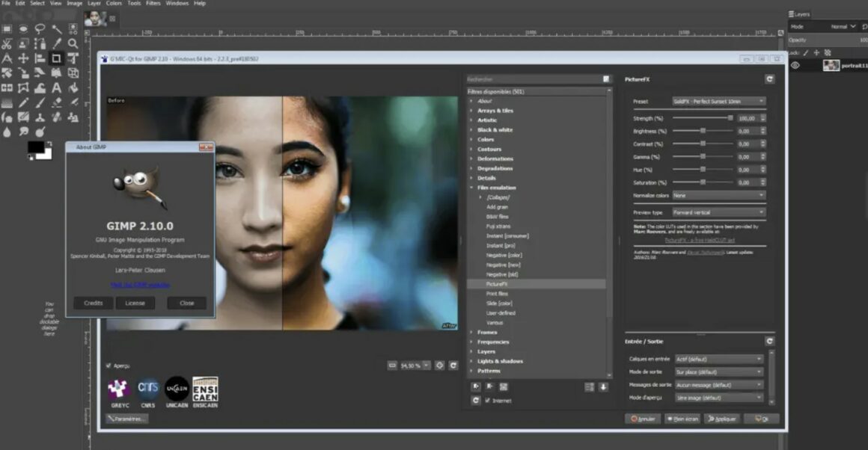Select the Ellipse Select tool
The height and width of the screenshot is (450, 868).
[x=23, y=28]
